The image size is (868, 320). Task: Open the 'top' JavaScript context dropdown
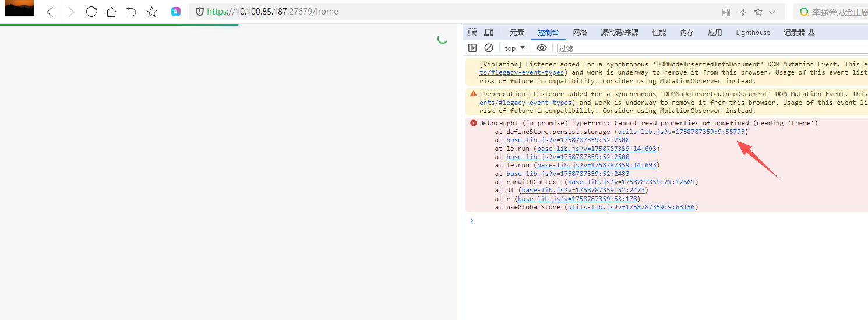pos(515,48)
